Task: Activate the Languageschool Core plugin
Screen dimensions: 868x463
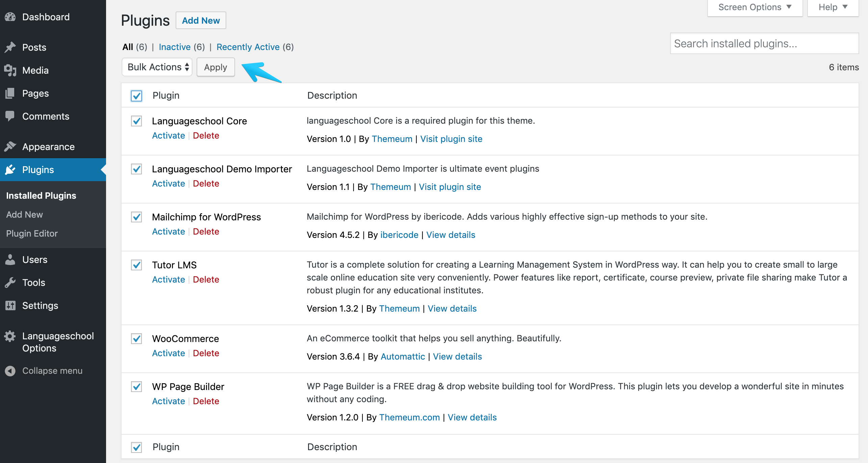Action: click(x=169, y=136)
